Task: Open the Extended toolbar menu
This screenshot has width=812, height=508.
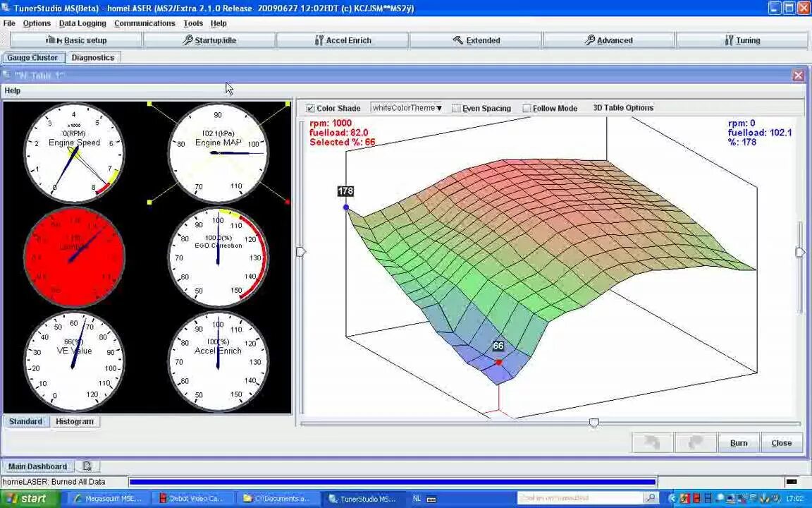Action: 476,40
